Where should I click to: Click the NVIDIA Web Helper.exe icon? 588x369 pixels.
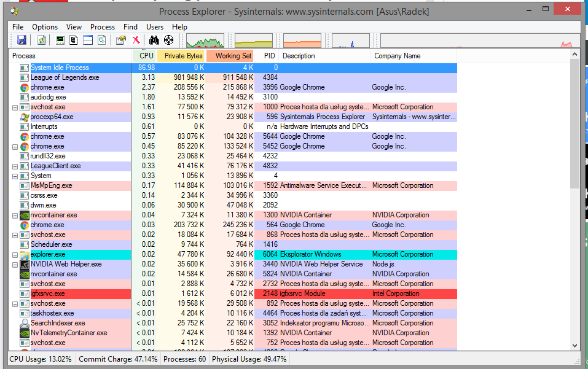pos(25,265)
